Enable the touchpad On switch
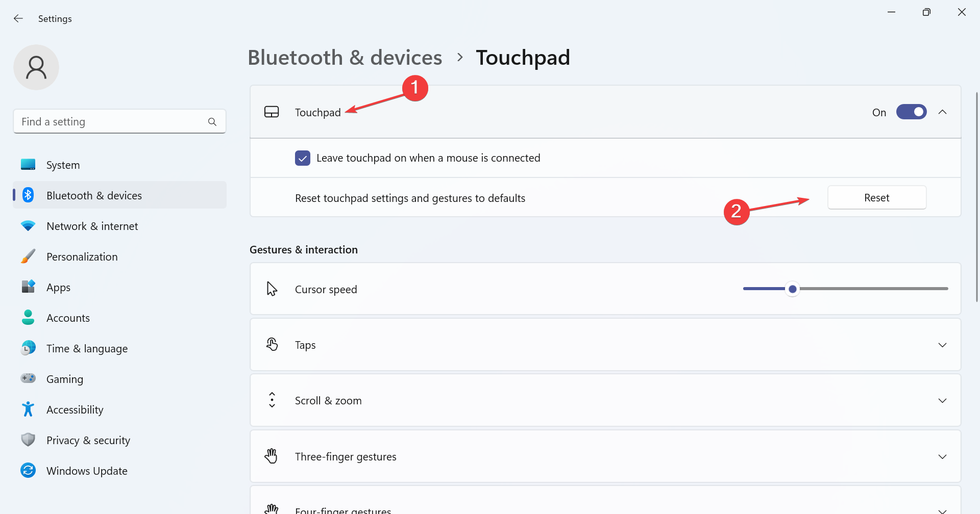The width and height of the screenshot is (980, 514). [912, 112]
